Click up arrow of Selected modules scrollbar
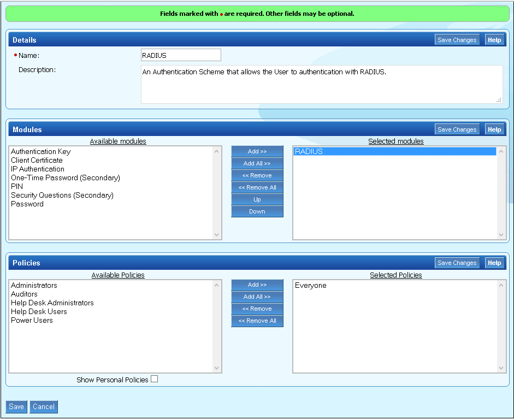The height and width of the screenshot is (420, 514). pyautogui.click(x=501, y=151)
